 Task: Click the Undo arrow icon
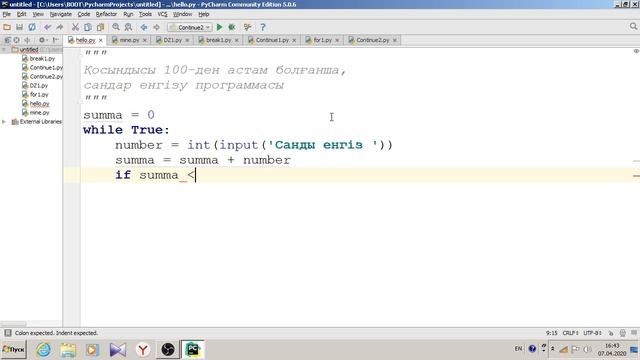(x=47, y=27)
